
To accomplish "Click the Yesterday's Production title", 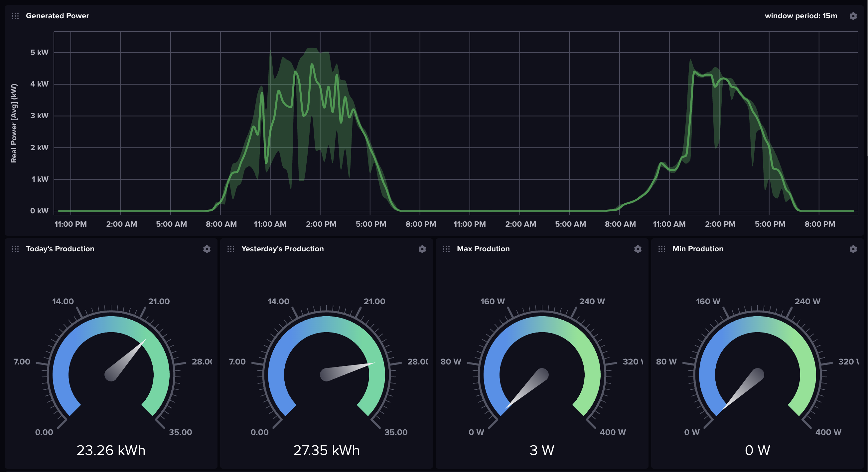I will coord(282,249).
